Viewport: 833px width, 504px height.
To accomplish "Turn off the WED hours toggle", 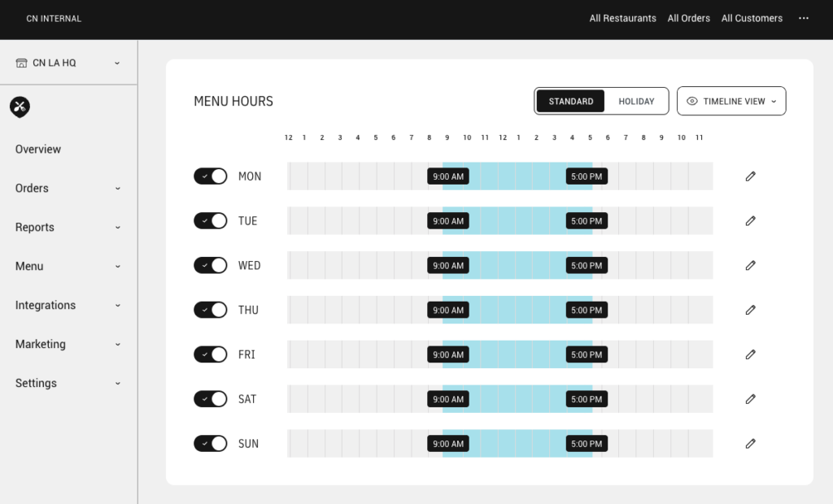I will pos(211,266).
